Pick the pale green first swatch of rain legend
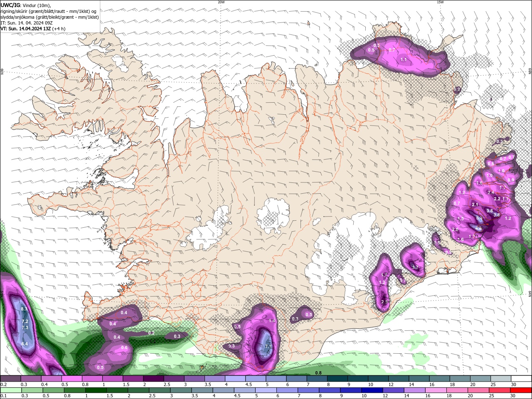The image size is (532, 399). 11,390
